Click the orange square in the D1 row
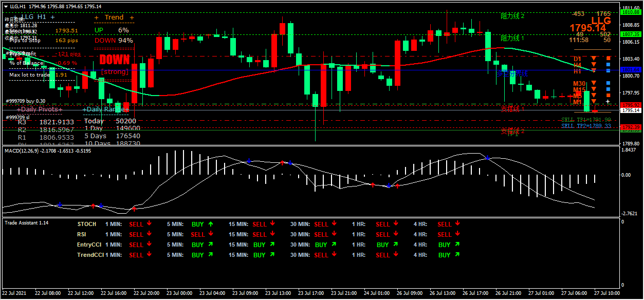 (608, 59)
